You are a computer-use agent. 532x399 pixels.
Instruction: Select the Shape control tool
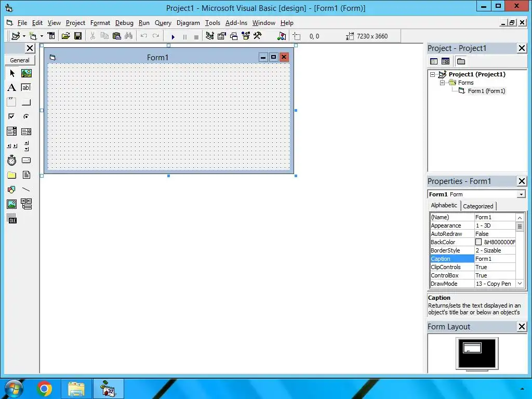pyautogui.click(x=12, y=189)
